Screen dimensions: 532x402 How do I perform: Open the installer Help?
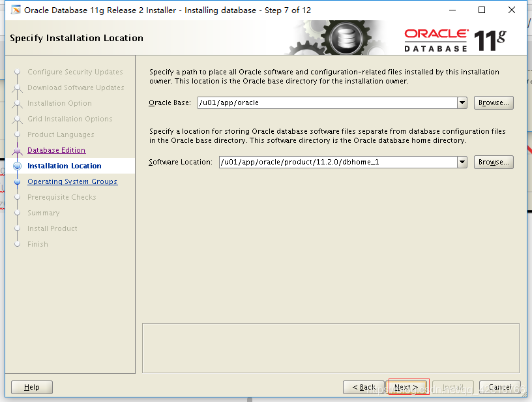point(32,387)
